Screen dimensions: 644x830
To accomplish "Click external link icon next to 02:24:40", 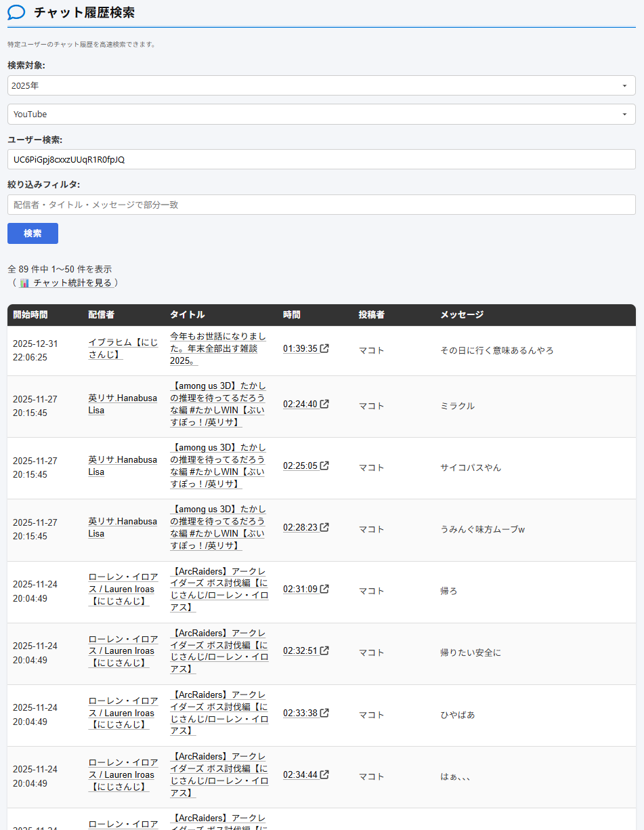I will [x=325, y=404].
